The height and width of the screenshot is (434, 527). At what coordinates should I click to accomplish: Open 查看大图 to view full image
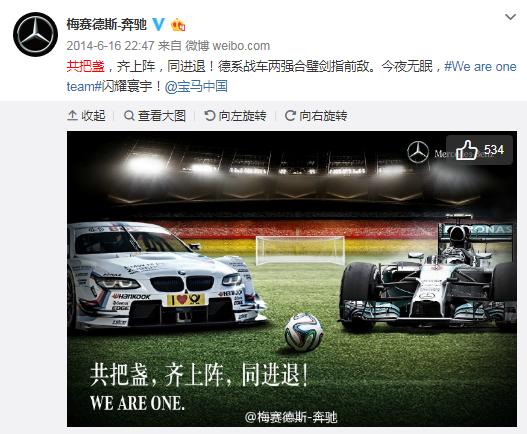(x=155, y=116)
